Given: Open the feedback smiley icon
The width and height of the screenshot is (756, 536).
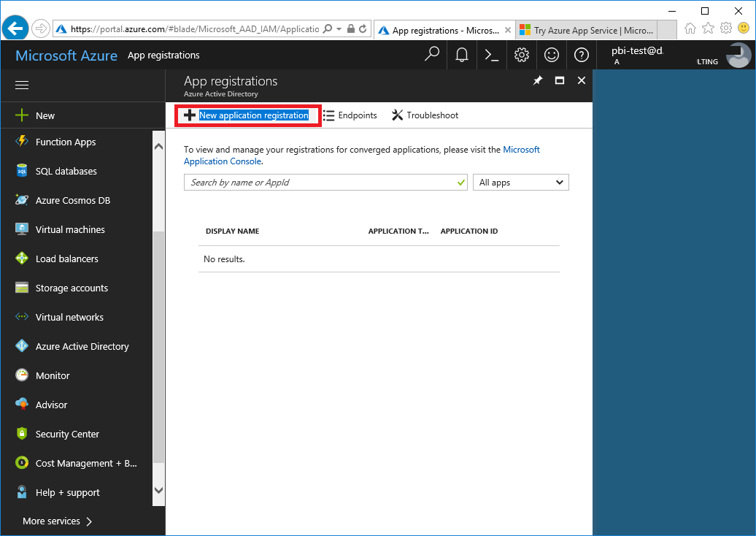Looking at the screenshot, I should coord(552,55).
